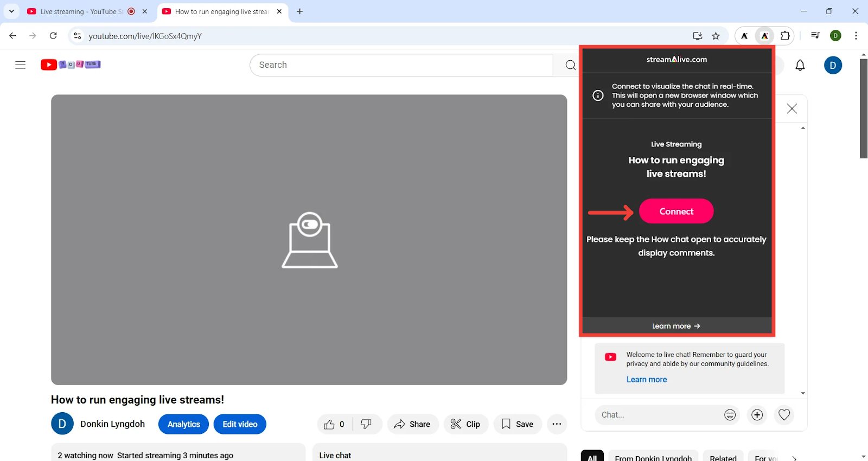Open the tab search dropdown arrow
Image resolution: width=868 pixels, height=461 pixels.
click(11, 11)
